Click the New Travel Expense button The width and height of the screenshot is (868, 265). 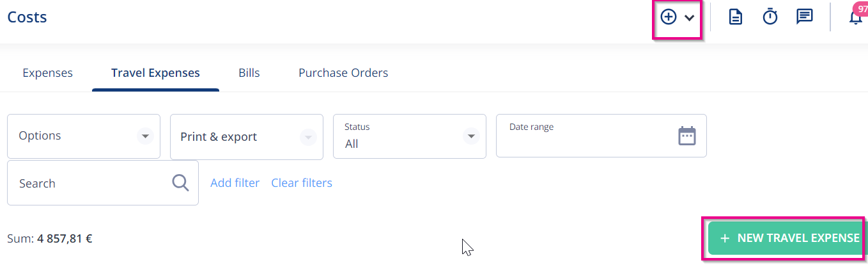coord(787,238)
